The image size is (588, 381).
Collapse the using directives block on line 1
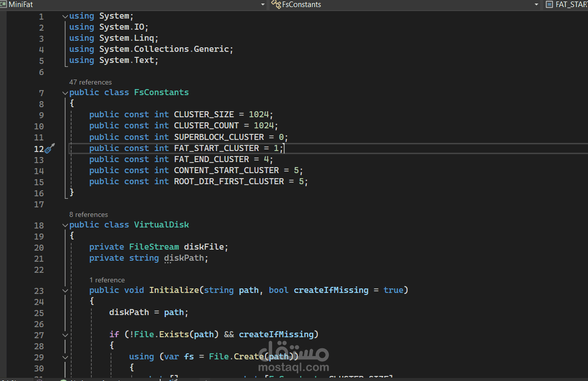tap(65, 17)
